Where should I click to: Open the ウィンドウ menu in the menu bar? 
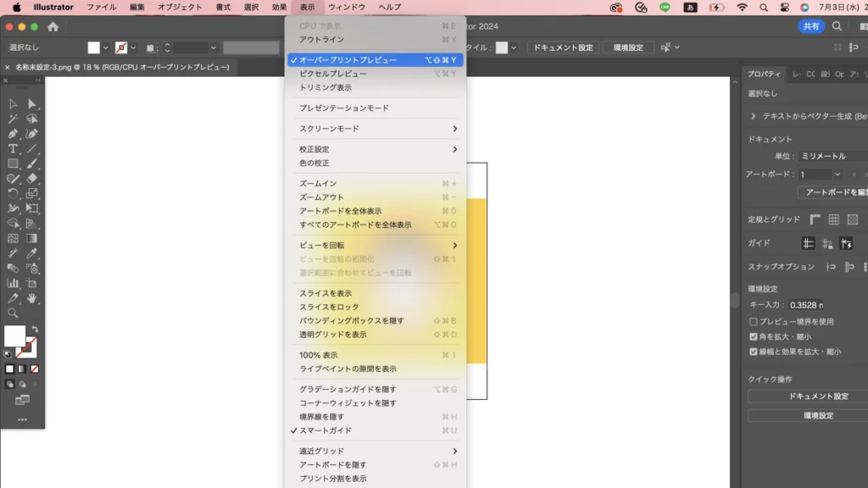click(x=346, y=7)
